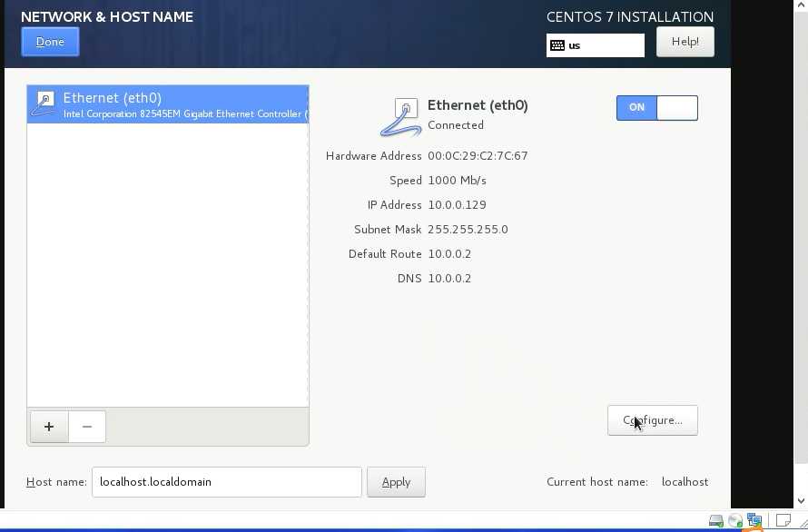
Task: Select IP address value 10.0.0.129
Action: pos(457,204)
